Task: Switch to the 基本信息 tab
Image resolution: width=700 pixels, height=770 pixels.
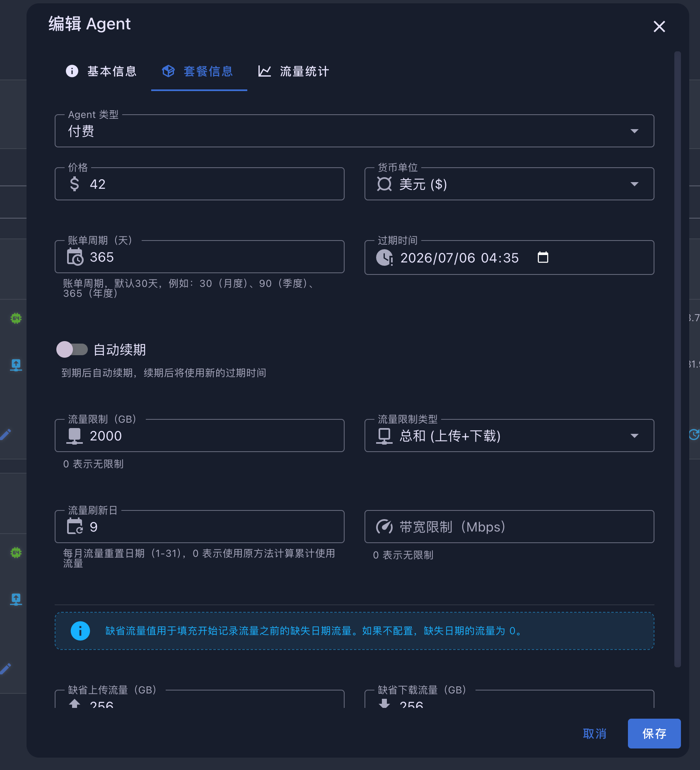Action: pos(101,71)
